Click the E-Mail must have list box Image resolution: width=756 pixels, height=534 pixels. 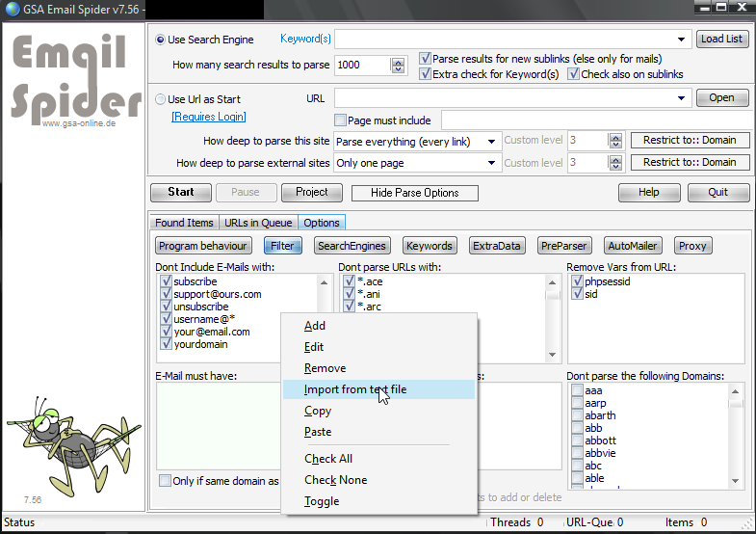(218, 426)
